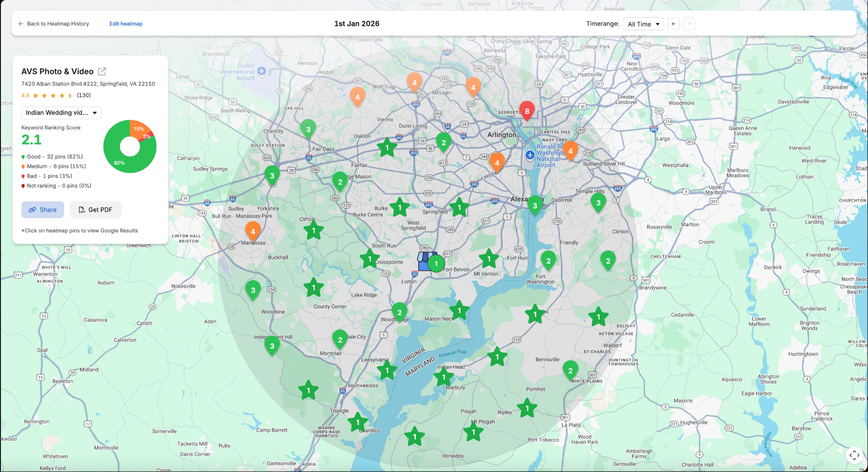This screenshot has width=868, height=472.
Task: Click the Get PDF button
Action: 95,210
